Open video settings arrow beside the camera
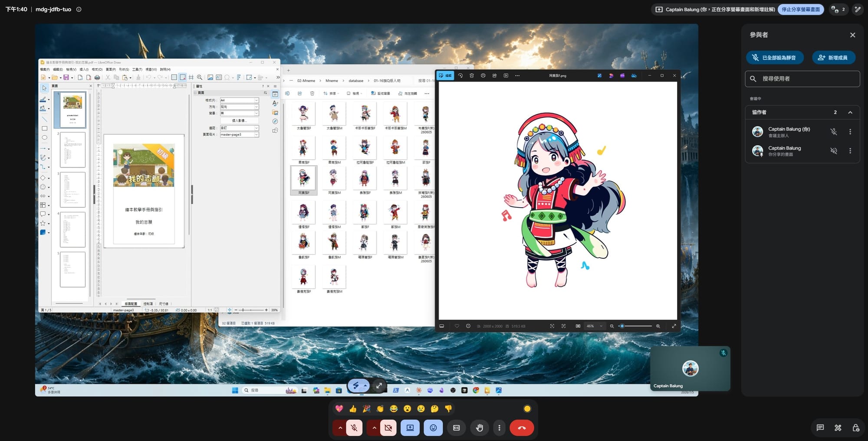This screenshot has height=441, width=868. coord(374,428)
